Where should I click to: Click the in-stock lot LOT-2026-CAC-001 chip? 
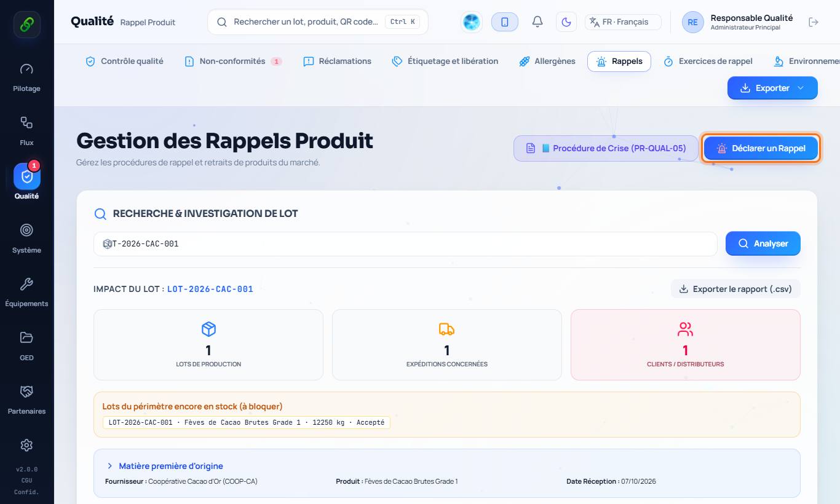coord(246,422)
